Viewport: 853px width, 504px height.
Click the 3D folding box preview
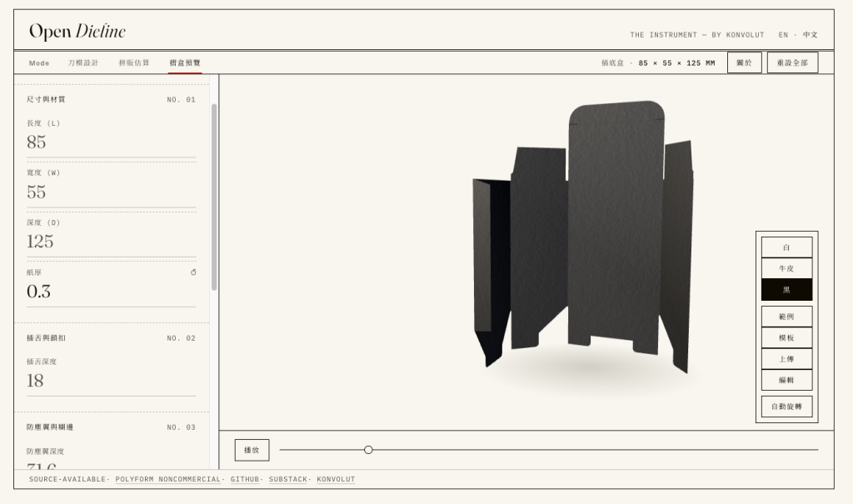(x=583, y=237)
